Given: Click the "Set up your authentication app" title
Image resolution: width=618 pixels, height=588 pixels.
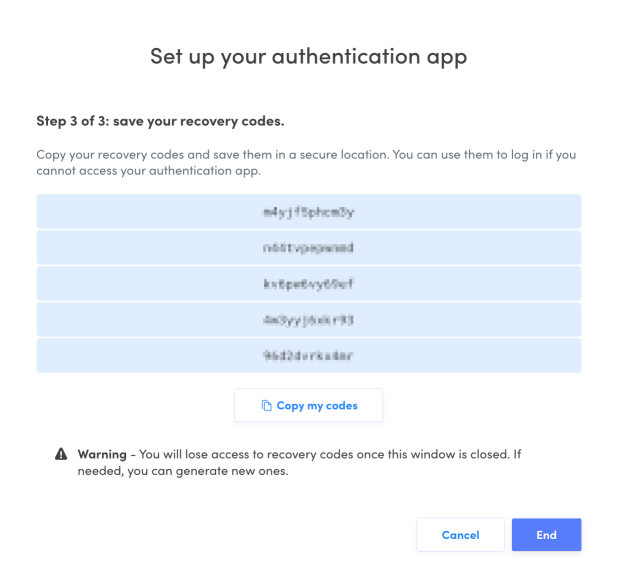Looking at the screenshot, I should 309,56.
